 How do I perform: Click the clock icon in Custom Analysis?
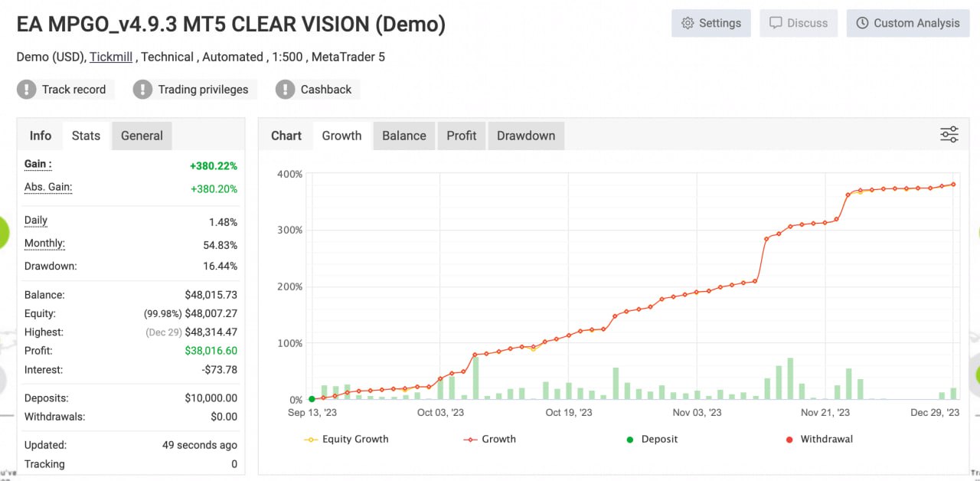tap(862, 23)
